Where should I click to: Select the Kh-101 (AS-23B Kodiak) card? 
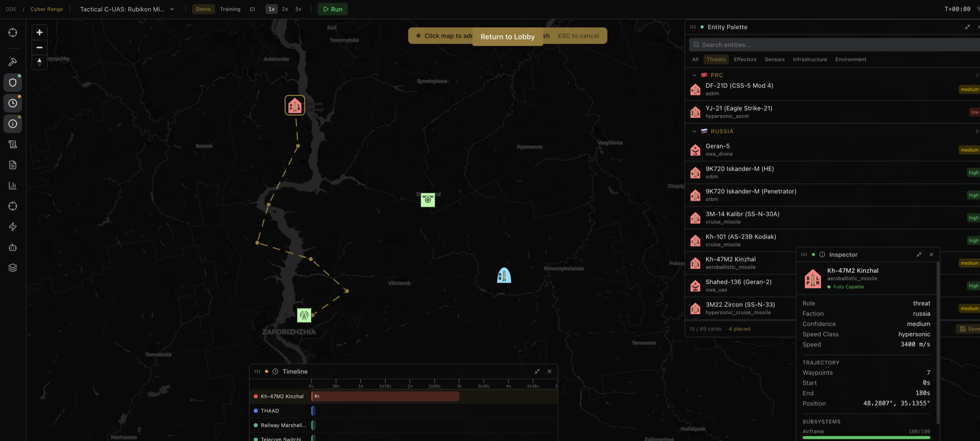(x=833, y=240)
